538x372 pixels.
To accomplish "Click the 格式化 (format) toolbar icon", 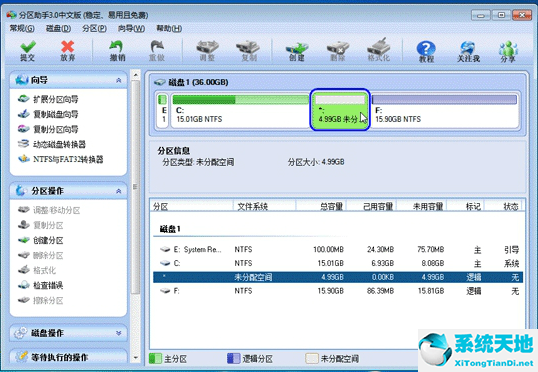I will pyautogui.click(x=379, y=51).
